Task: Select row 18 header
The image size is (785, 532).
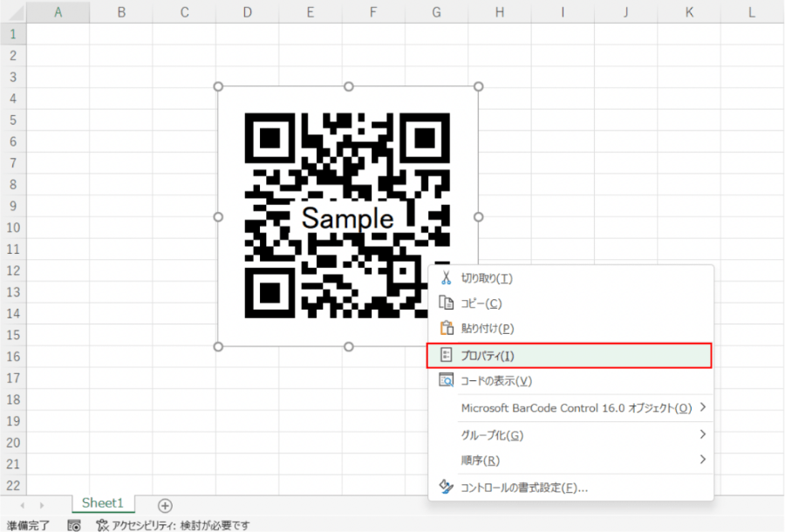Action: pos(13,400)
